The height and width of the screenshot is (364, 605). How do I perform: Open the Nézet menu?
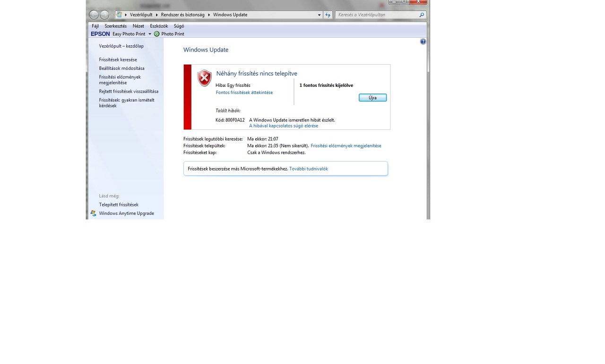[138, 26]
